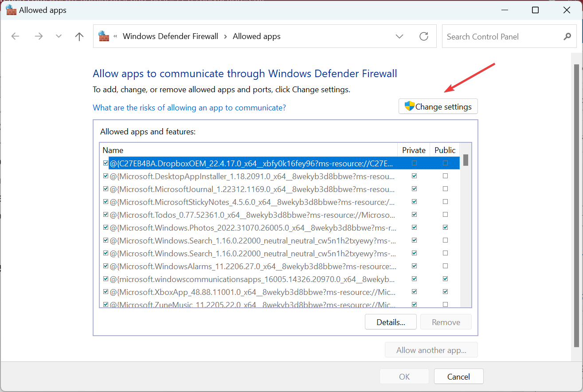
Task: Toggle Private checkbox for MicrosoftStickyNotes
Action: [414, 202]
